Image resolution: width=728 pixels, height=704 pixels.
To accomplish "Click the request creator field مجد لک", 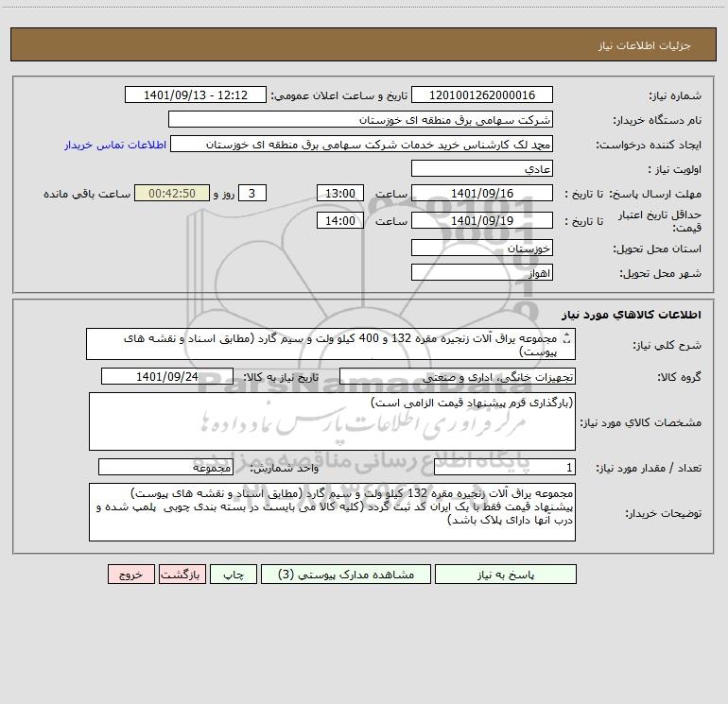I will (362, 144).
